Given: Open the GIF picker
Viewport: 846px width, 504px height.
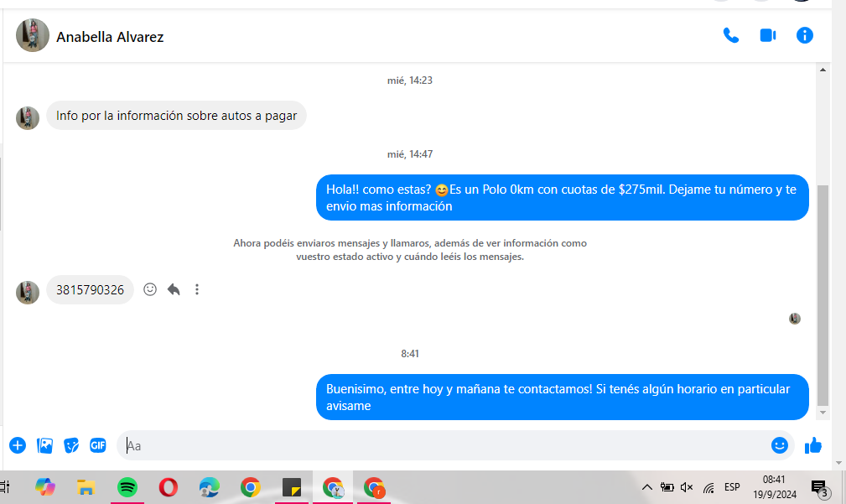Looking at the screenshot, I should tap(97, 445).
